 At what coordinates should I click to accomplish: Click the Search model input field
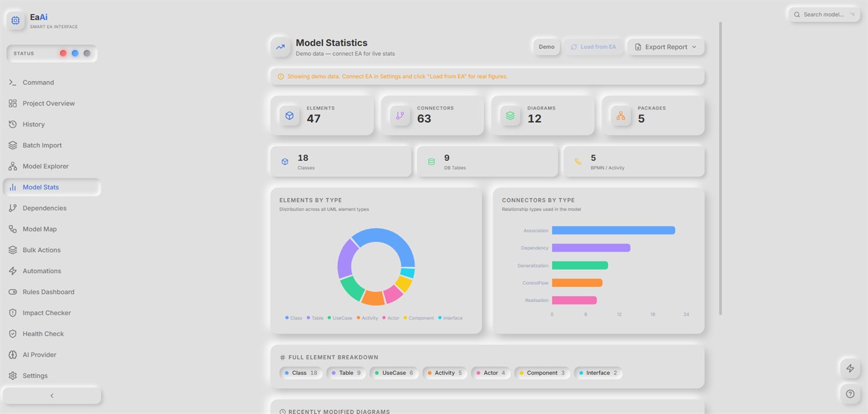tap(825, 14)
